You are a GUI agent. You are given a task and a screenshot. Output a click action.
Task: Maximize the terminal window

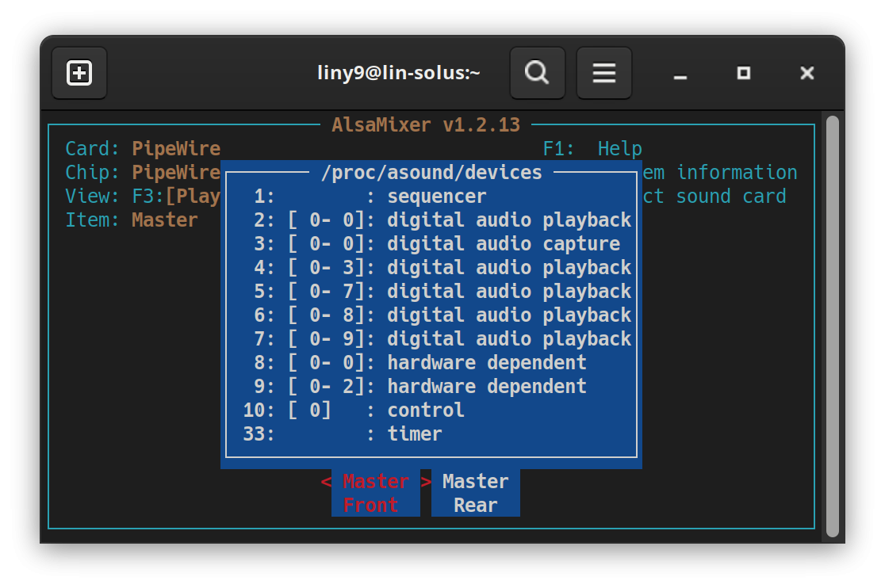(x=743, y=74)
